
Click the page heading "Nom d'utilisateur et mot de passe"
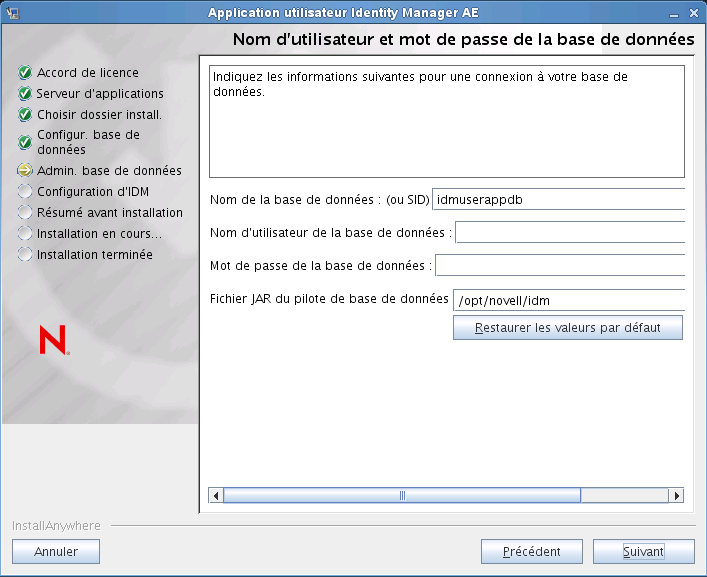pos(464,40)
